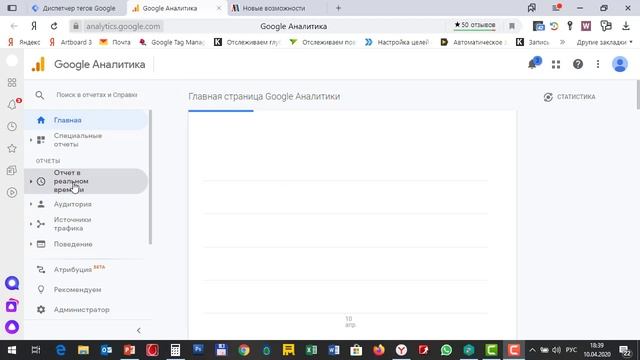Expand the Traffic sources section
This screenshot has height=360, width=640.
point(31,224)
